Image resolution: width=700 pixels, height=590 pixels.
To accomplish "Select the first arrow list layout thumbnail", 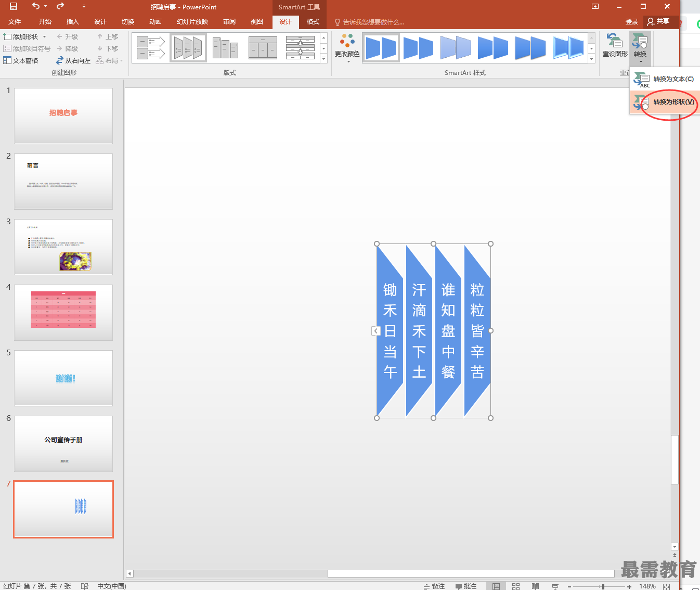I will (151, 48).
